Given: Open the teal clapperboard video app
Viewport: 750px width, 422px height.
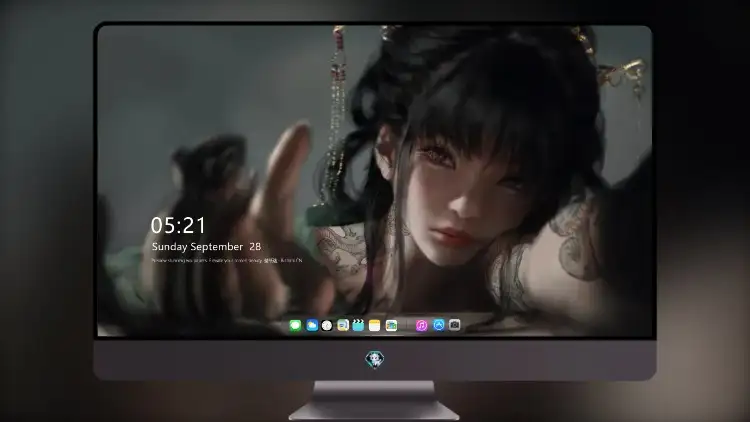Looking at the screenshot, I should point(358,325).
